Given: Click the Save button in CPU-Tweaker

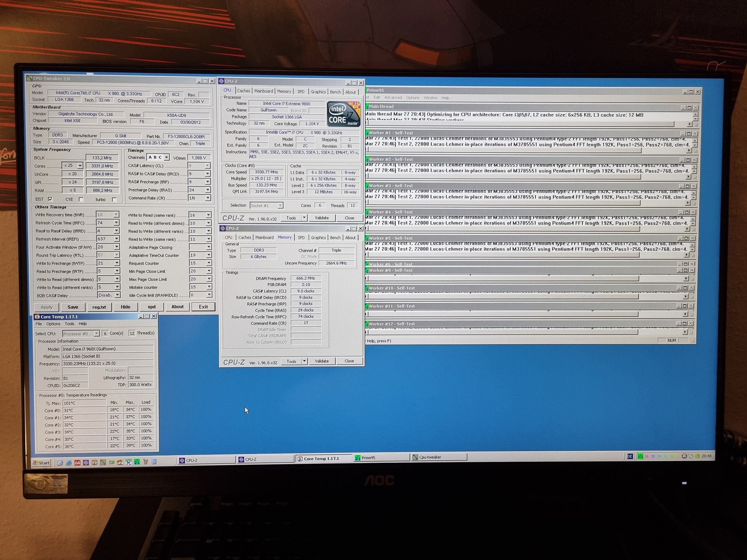Looking at the screenshot, I should pos(73,307).
